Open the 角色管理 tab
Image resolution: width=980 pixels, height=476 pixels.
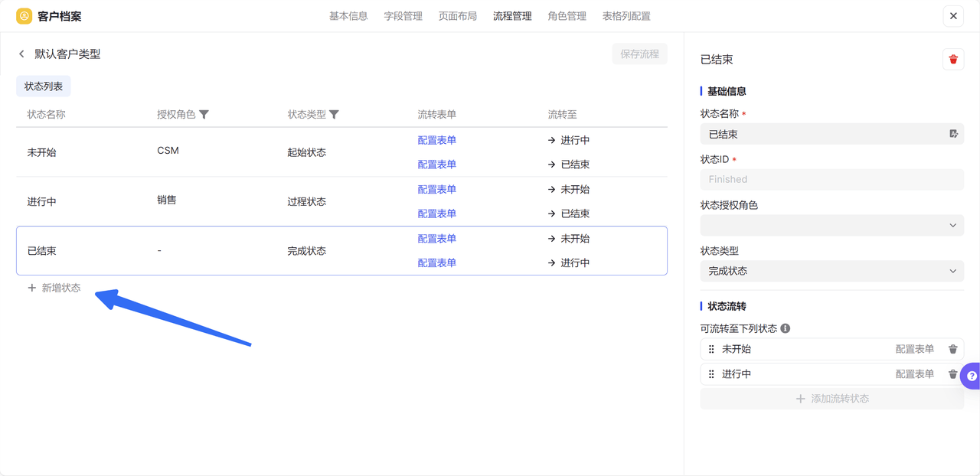point(567,16)
